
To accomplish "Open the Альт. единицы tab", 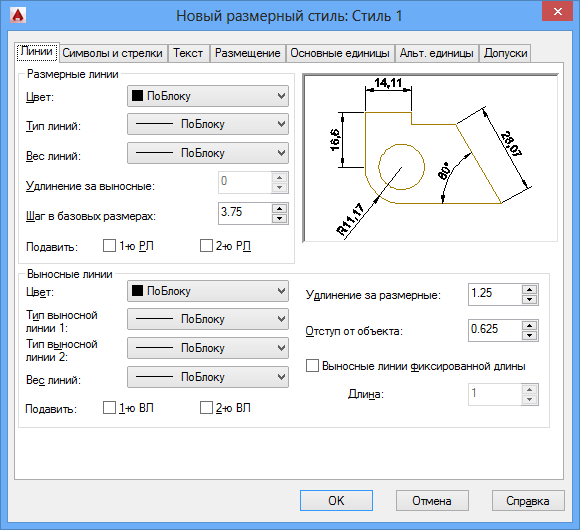I will [x=436, y=53].
